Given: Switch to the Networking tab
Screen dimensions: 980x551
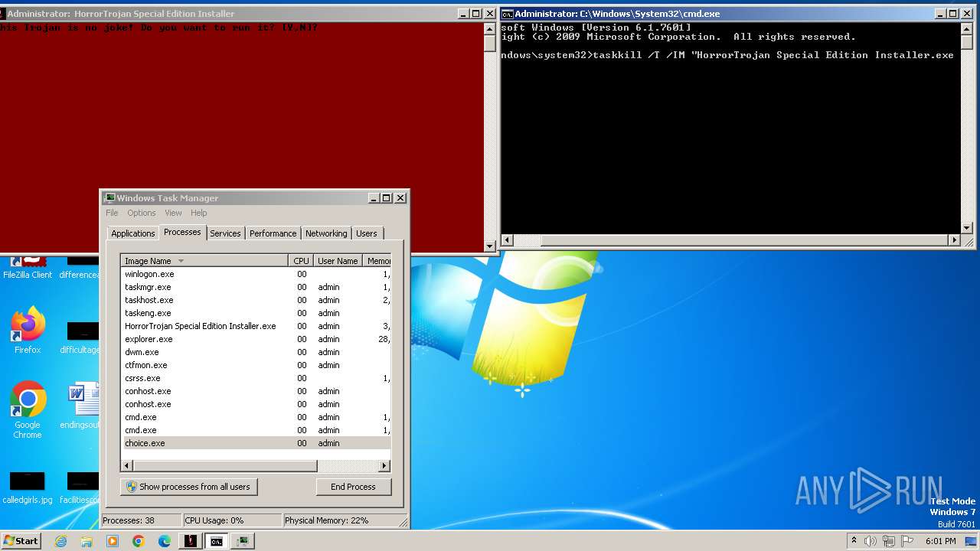Looking at the screenshot, I should (326, 233).
